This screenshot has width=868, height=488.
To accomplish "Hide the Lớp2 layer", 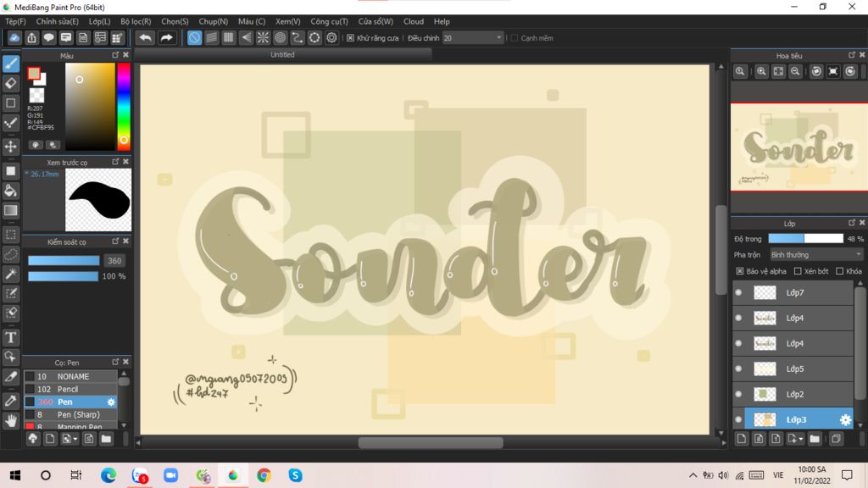I will pyautogui.click(x=738, y=395).
